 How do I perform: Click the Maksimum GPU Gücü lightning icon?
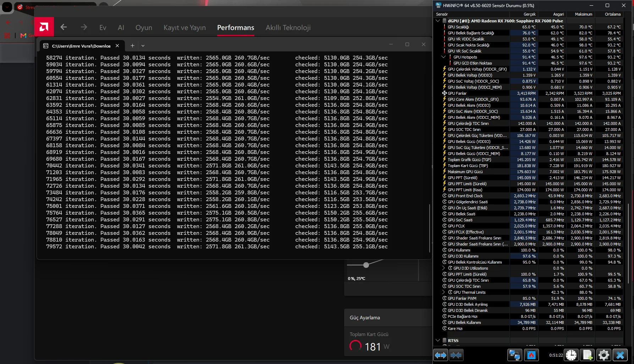click(444, 172)
